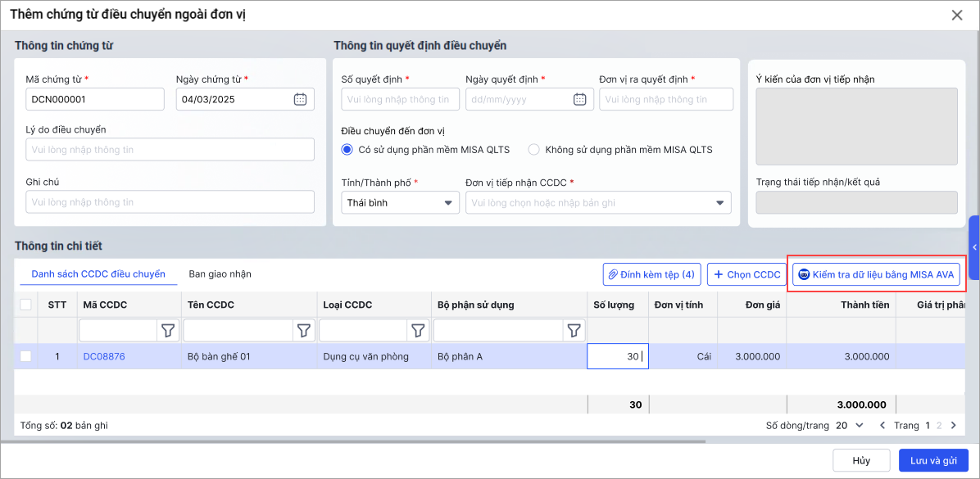This screenshot has width=980, height=479.
Task: Switch to the Ban giao nhận tab
Action: [x=220, y=274]
